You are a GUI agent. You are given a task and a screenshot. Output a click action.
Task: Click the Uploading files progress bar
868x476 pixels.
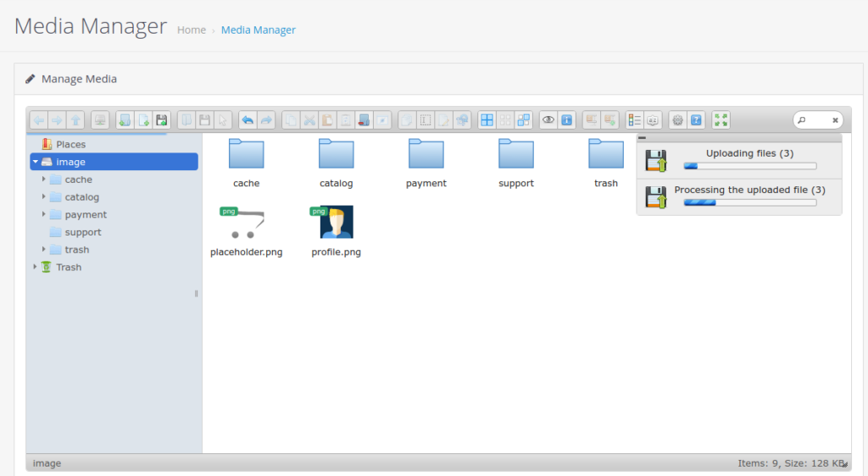749,166
